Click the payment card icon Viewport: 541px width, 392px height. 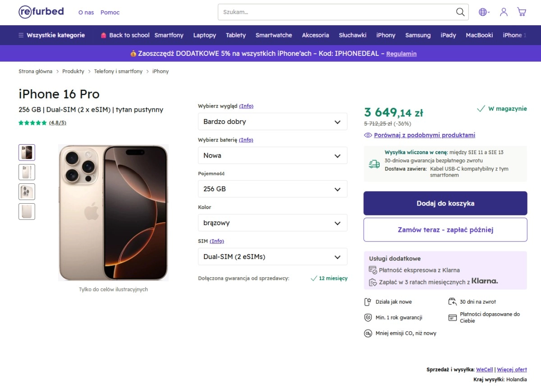point(453,318)
